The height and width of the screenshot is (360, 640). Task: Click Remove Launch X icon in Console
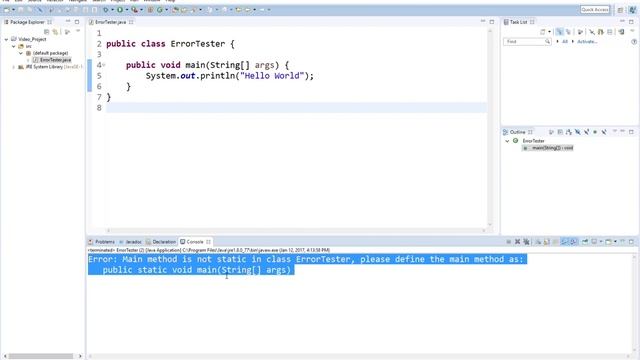click(x=518, y=242)
